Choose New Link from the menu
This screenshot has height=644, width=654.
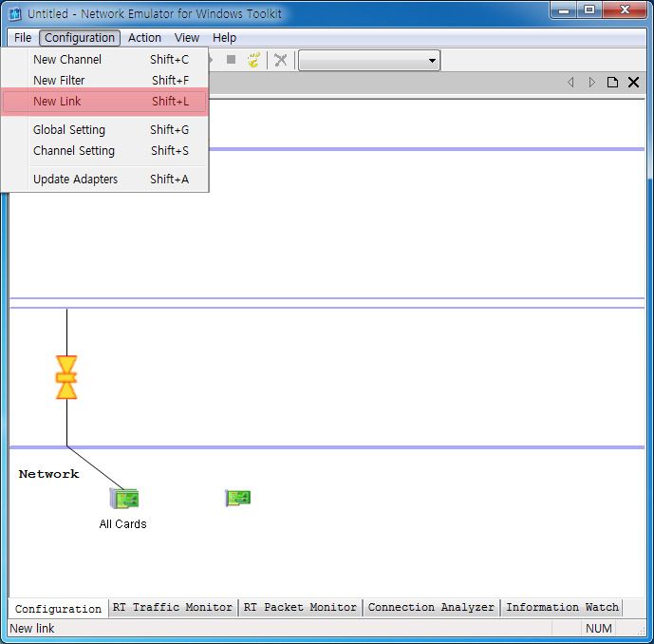[x=104, y=101]
